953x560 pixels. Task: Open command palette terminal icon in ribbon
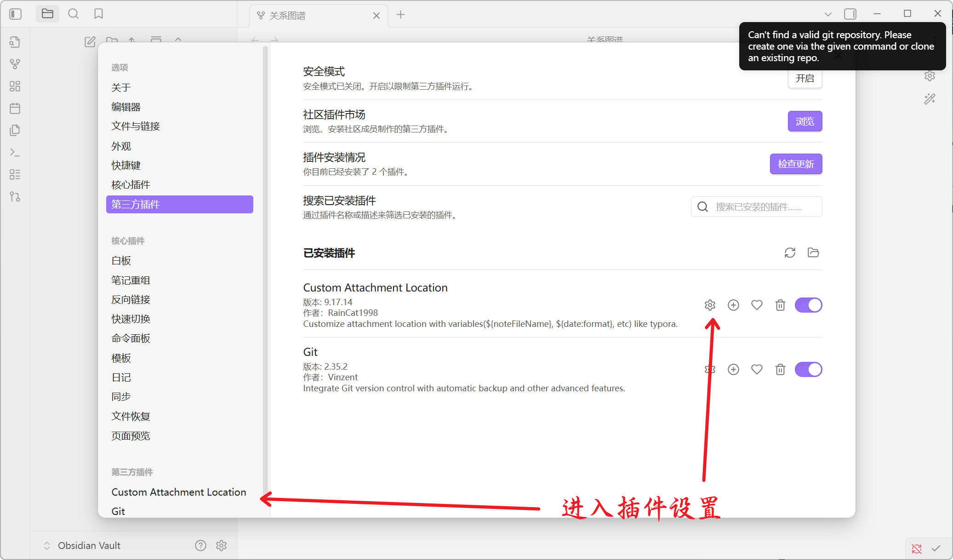pyautogui.click(x=15, y=152)
